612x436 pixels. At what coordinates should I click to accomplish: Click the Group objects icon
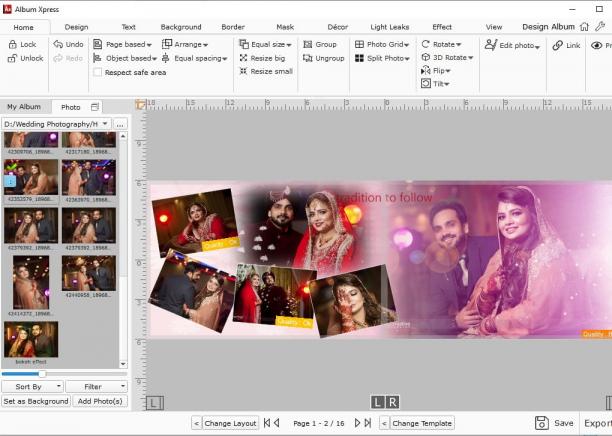tap(308, 44)
